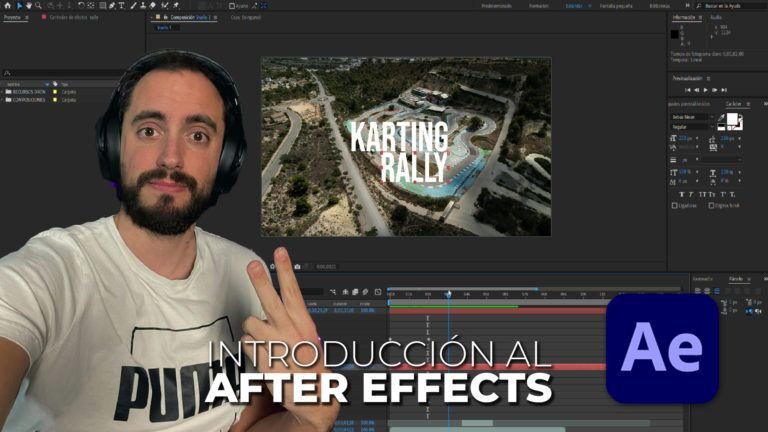Switch to the Proyecto panel tab
The height and width of the screenshot is (432, 768).
click(12, 17)
